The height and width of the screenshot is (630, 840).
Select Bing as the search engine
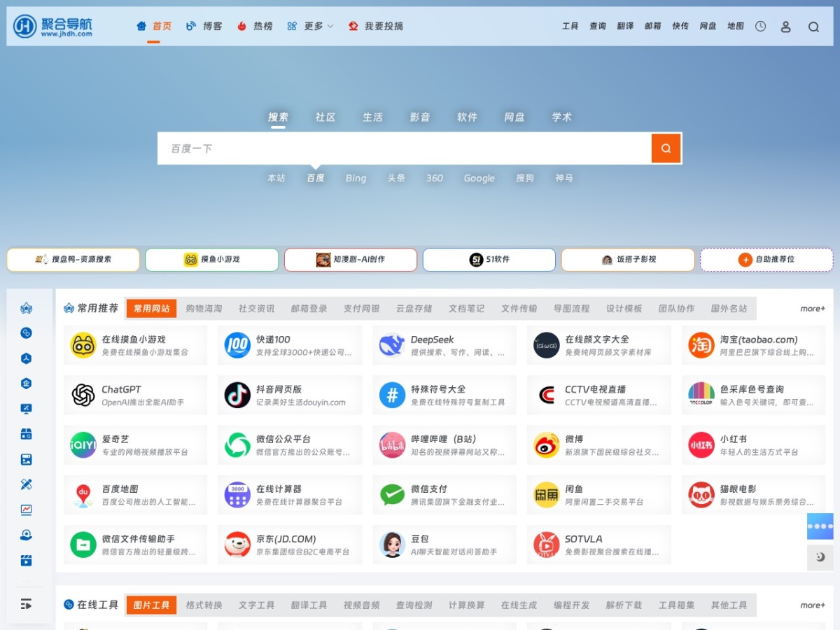(356, 178)
